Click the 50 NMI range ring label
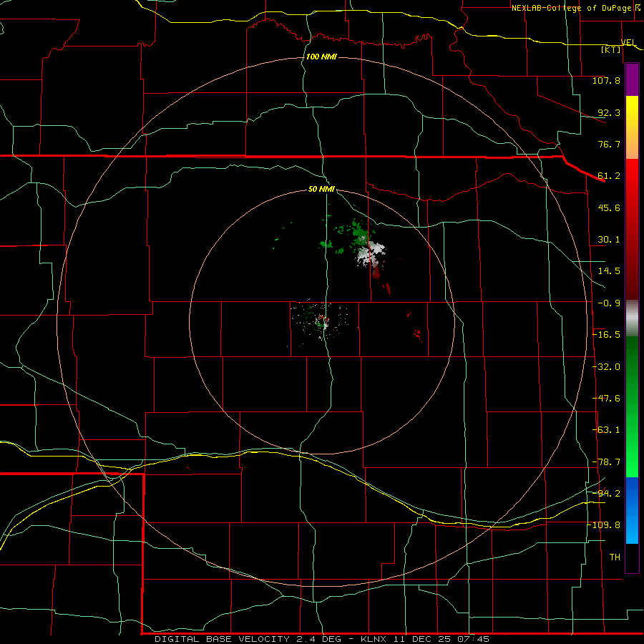The height and width of the screenshot is (644, 644). (x=321, y=189)
